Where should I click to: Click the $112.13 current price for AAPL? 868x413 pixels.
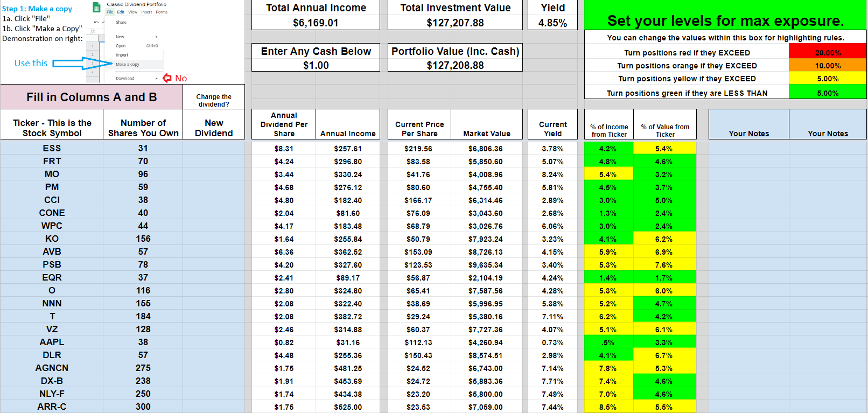[419, 342]
